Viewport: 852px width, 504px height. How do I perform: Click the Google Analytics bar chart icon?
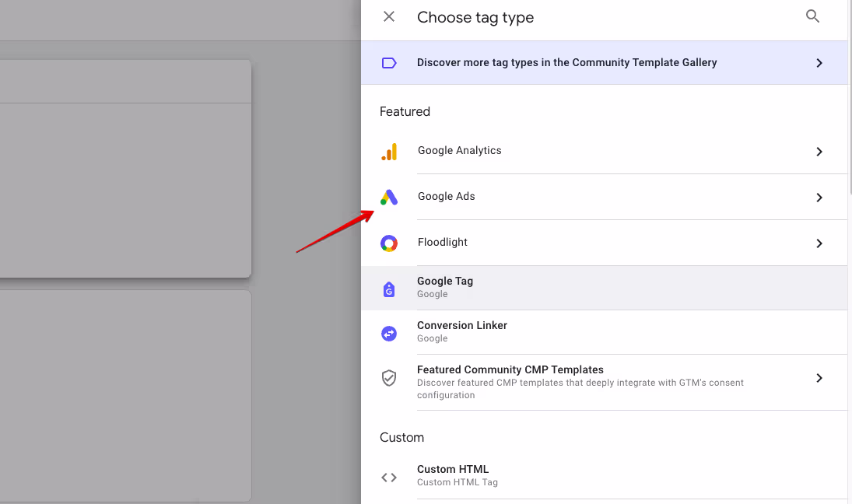coord(389,152)
